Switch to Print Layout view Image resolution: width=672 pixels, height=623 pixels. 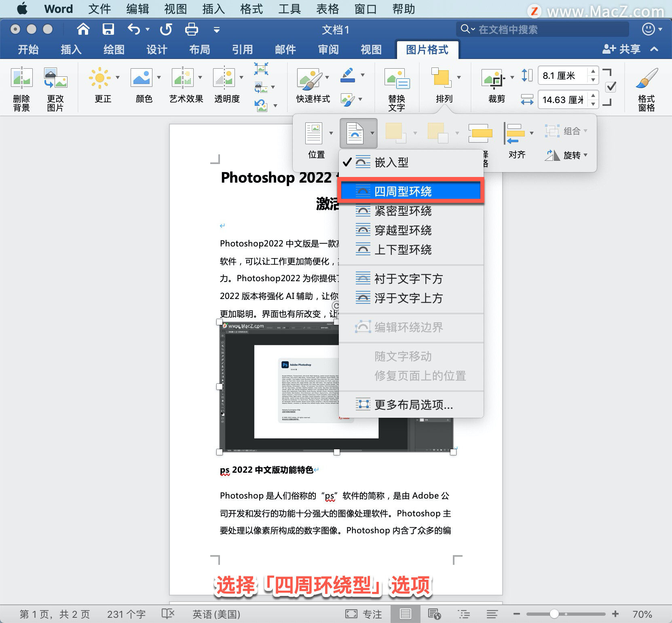coord(405,614)
